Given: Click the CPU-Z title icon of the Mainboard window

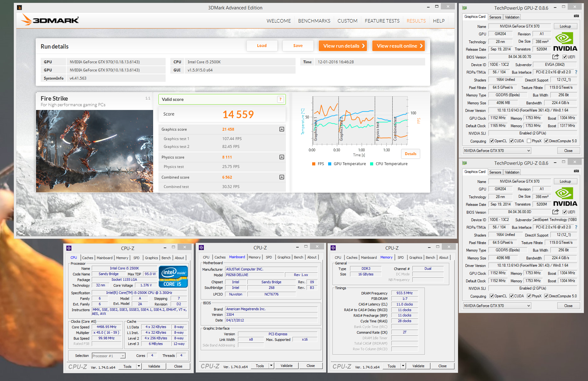Looking at the screenshot, I should click(x=201, y=248).
